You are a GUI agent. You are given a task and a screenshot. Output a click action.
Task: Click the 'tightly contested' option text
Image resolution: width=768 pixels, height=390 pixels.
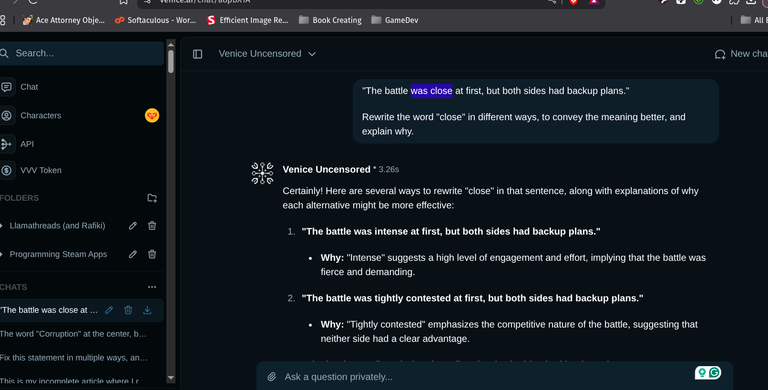472,298
